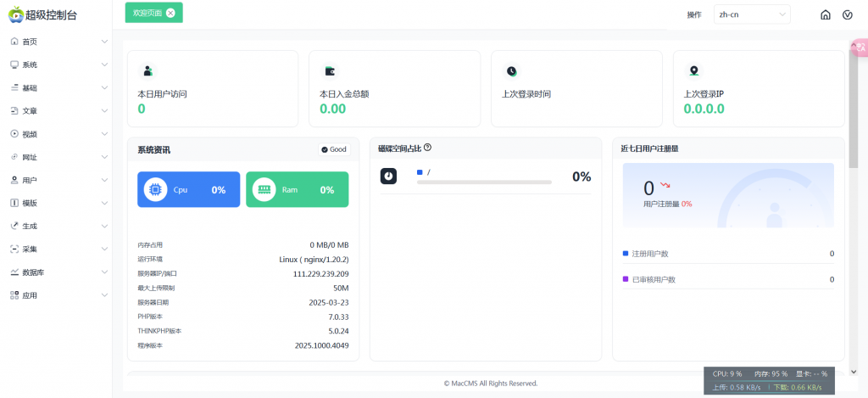Click the CPU: 9 % reading in overlay
The height and width of the screenshot is (398, 868).
point(726,374)
